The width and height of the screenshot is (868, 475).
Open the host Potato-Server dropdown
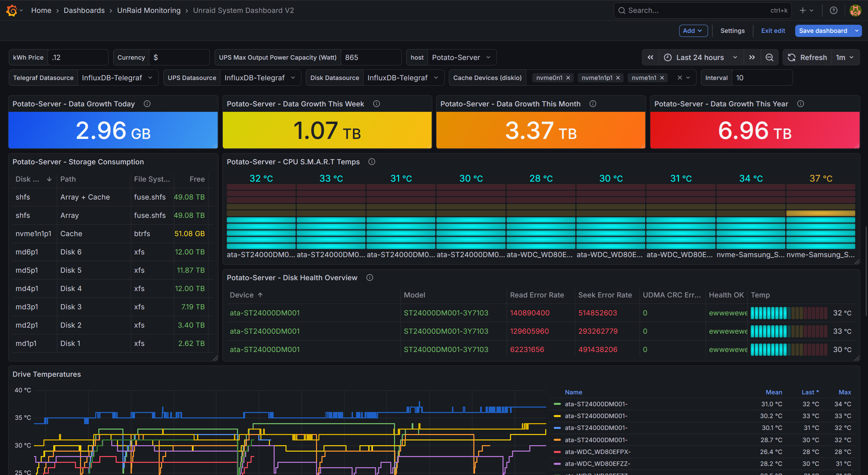pos(461,58)
